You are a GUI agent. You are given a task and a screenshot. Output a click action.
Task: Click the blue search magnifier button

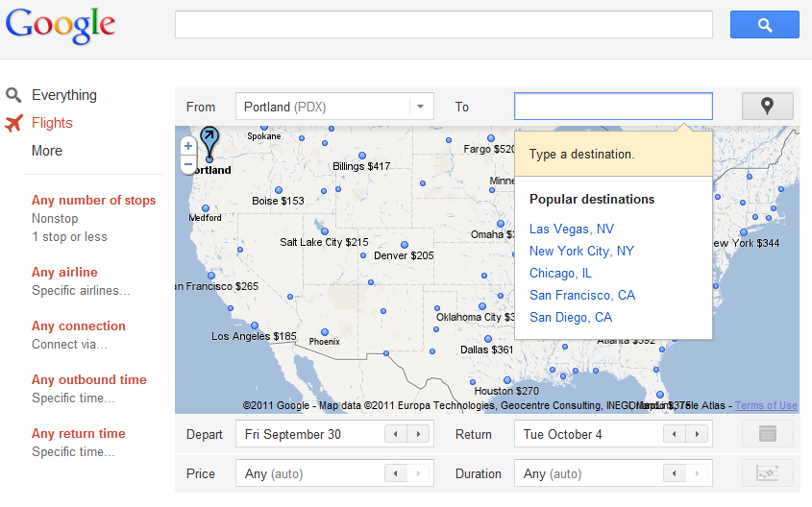tap(764, 24)
